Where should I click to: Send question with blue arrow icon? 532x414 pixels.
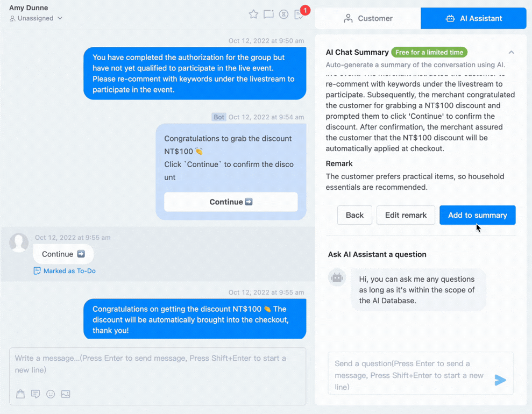500,380
